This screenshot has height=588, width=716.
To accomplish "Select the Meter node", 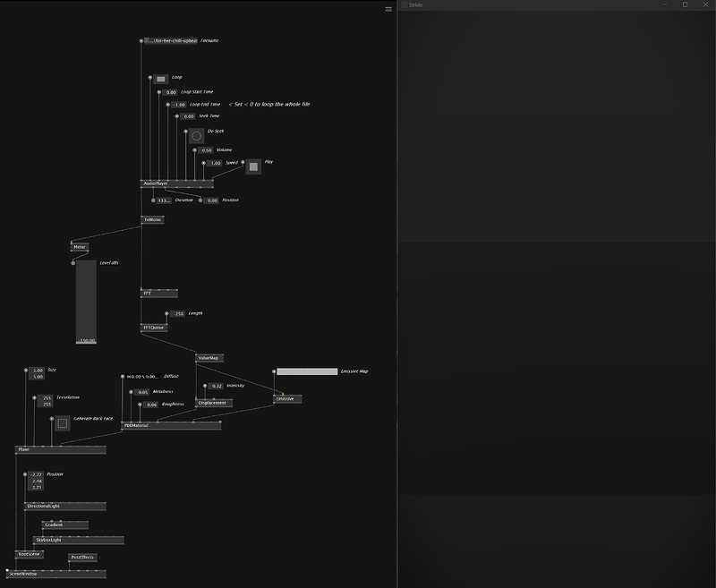I will 80,247.
